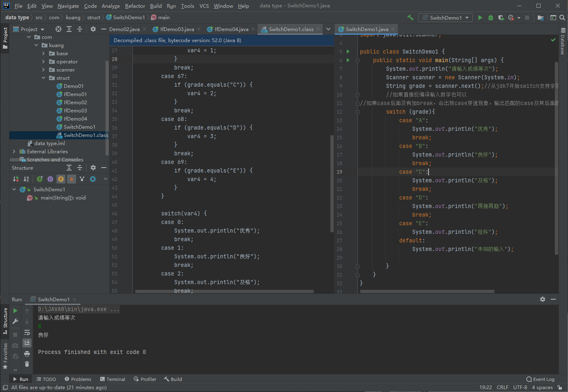Rerun SwitchDemo1 from the Run panel

coord(16,311)
